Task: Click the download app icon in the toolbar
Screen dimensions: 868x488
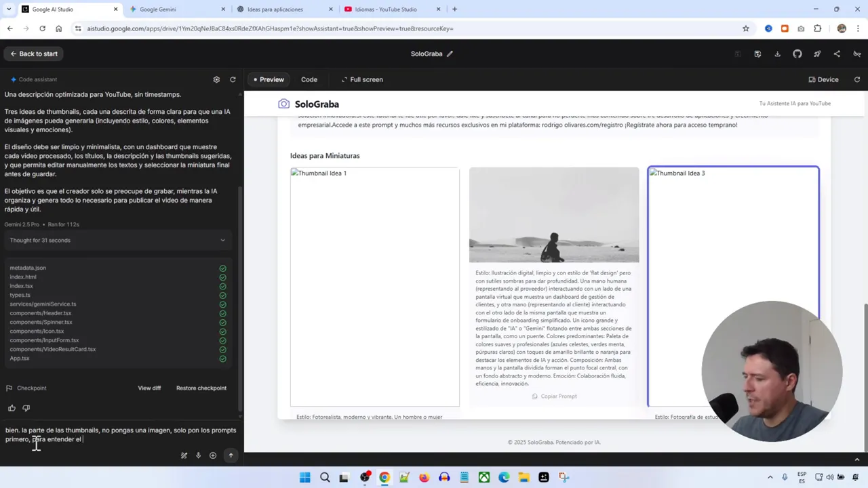Action: (777, 54)
